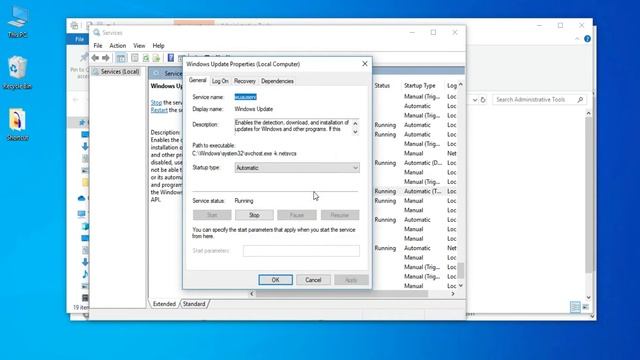640x360 pixels.
Task: Click the Forward arrow in Services toolbar
Action: [106, 58]
